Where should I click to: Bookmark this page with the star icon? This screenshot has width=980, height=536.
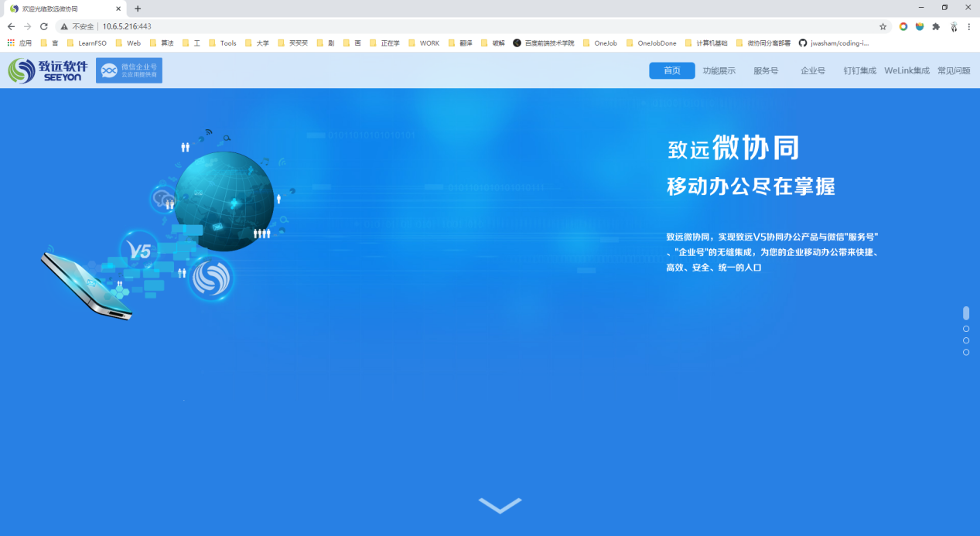pyautogui.click(x=883, y=26)
